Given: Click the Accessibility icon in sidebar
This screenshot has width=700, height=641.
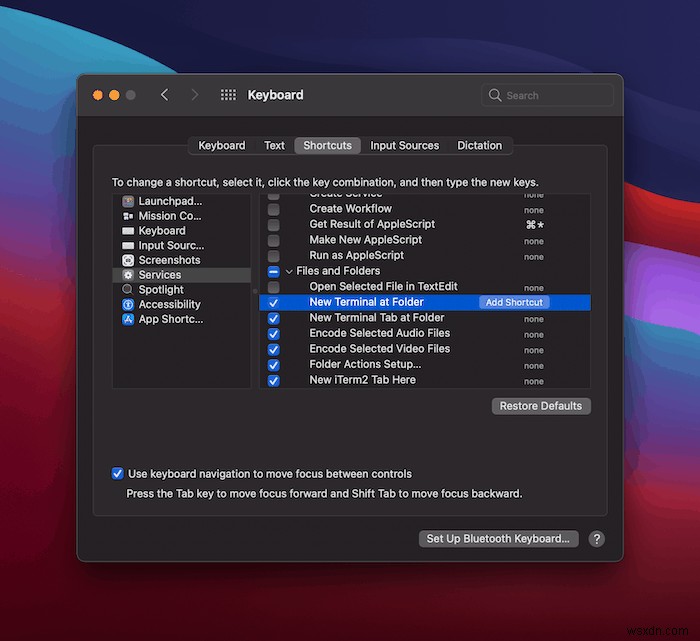Looking at the screenshot, I should (128, 304).
